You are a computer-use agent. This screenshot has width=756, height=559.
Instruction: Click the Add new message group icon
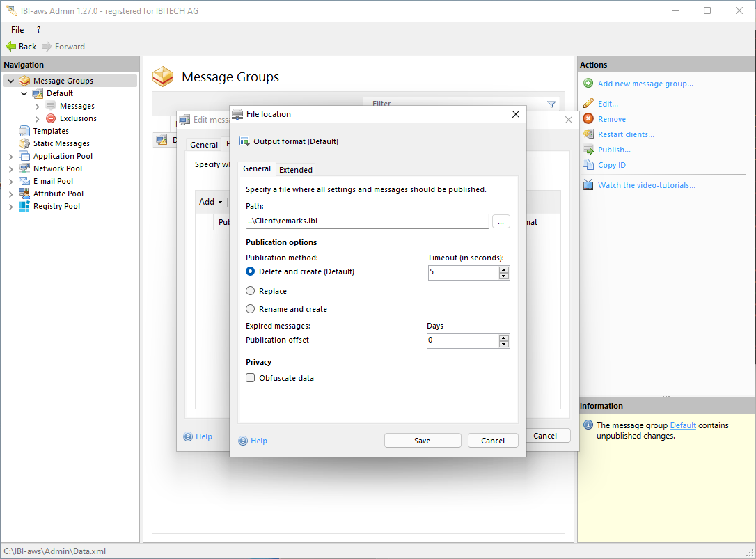click(x=588, y=84)
